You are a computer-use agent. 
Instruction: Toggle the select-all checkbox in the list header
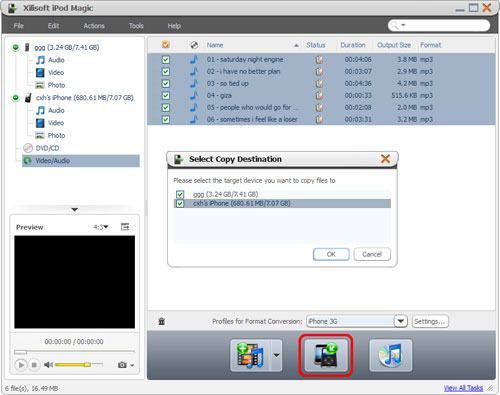coord(166,45)
